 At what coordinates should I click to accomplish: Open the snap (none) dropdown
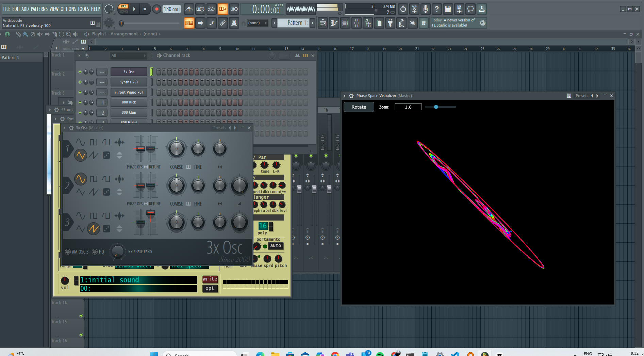click(257, 23)
